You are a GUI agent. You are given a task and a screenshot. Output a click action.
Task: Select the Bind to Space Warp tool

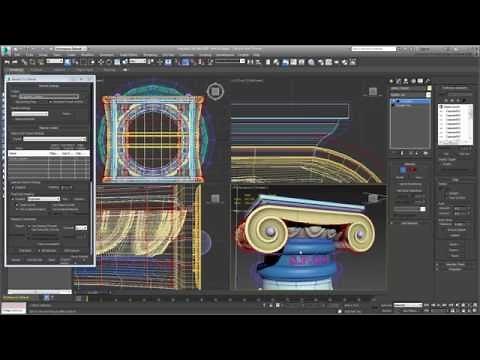[x=41, y=62]
